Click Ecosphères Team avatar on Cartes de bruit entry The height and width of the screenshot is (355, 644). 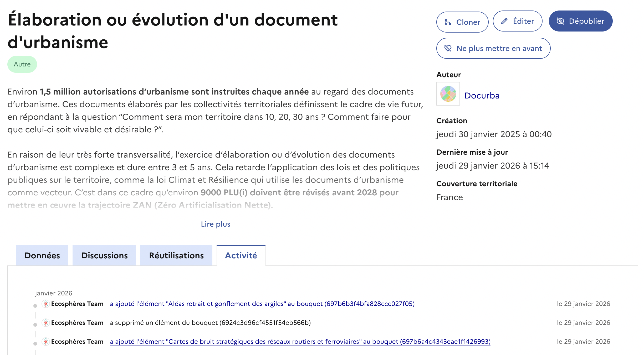[46, 342]
